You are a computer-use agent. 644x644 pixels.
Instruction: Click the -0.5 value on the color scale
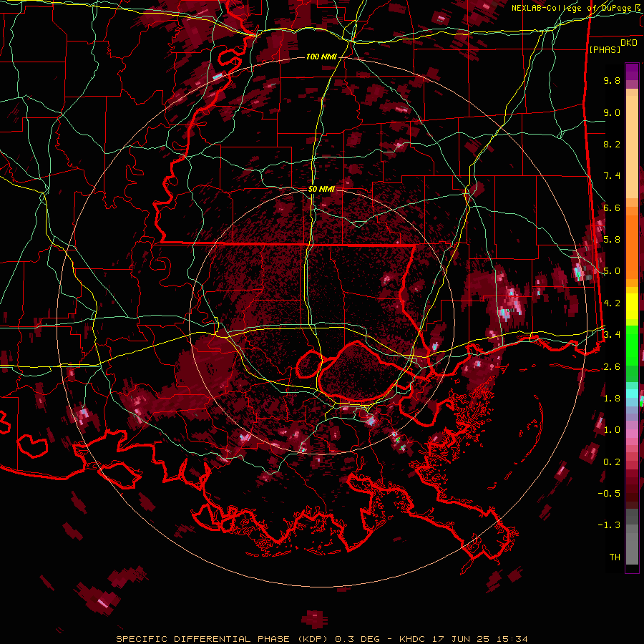609,494
